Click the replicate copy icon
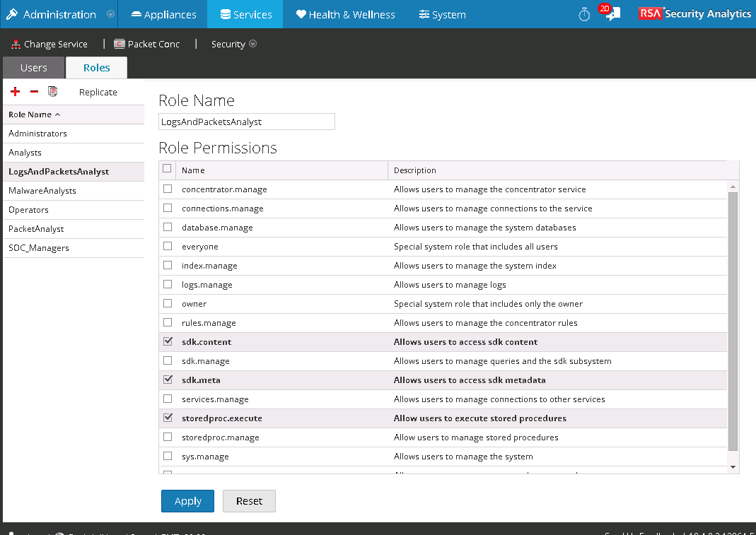 (52, 91)
